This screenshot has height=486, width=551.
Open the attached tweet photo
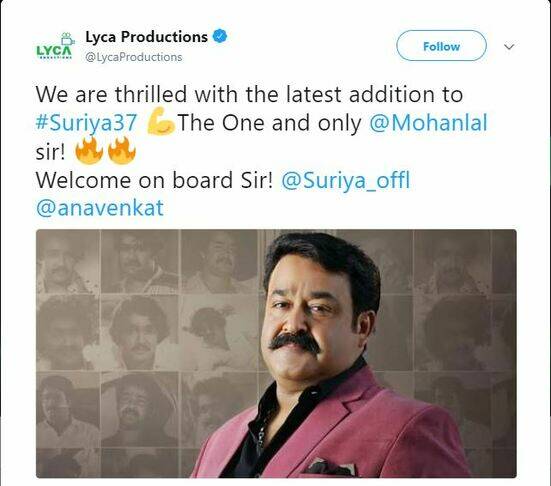pos(276,354)
